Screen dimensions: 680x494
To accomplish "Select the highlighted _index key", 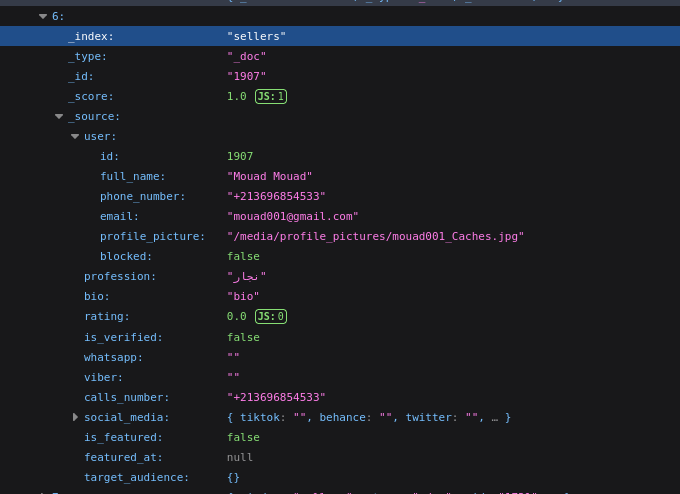I will [x=91, y=36].
